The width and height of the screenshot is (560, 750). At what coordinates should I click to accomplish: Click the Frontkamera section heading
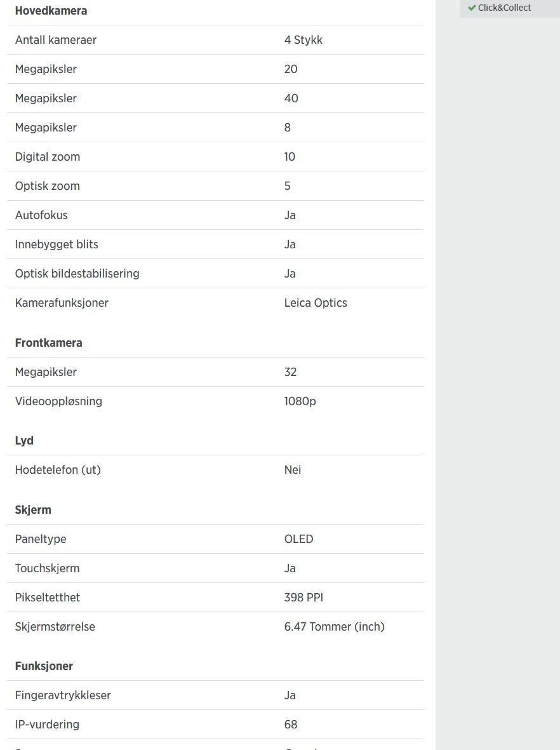49,343
